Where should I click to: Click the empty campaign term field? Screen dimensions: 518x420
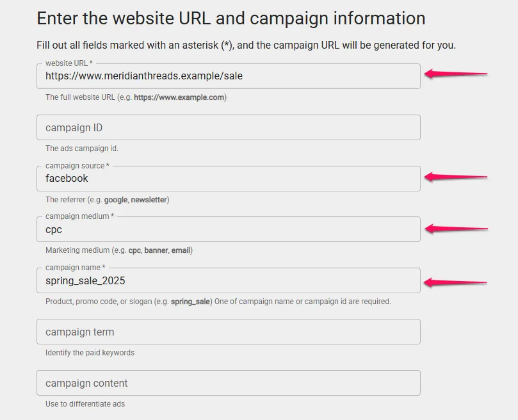tap(228, 332)
